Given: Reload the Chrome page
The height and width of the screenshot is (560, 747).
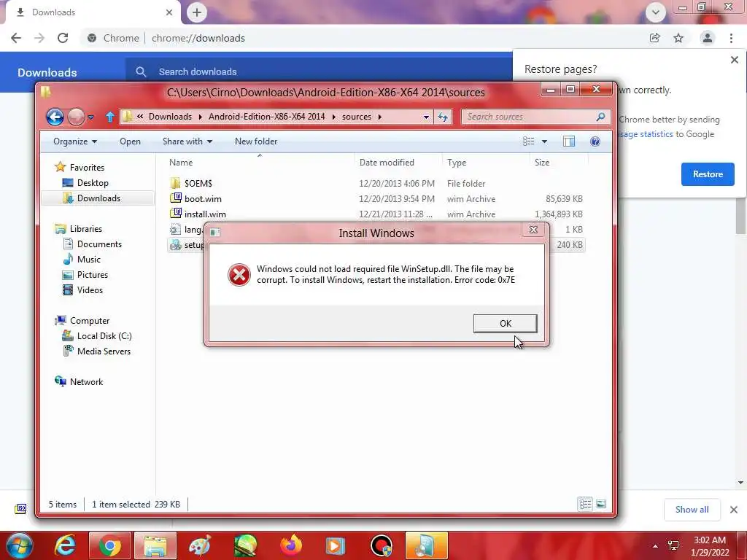Looking at the screenshot, I should (63, 38).
